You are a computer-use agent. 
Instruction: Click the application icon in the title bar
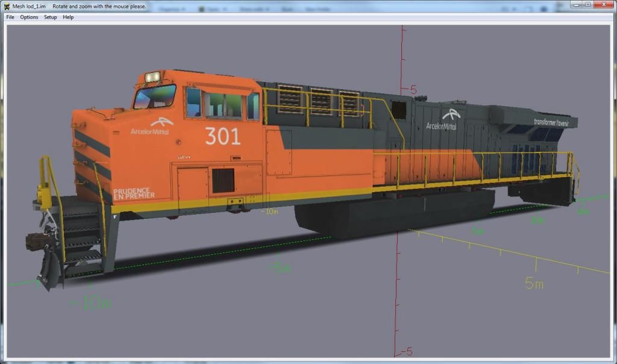point(7,6)
